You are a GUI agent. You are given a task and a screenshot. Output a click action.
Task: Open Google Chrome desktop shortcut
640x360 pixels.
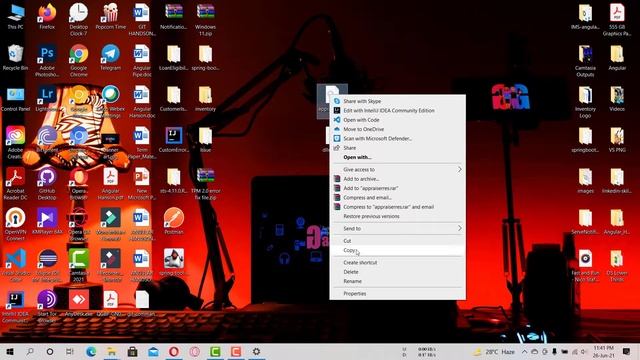tap(79, 61)
